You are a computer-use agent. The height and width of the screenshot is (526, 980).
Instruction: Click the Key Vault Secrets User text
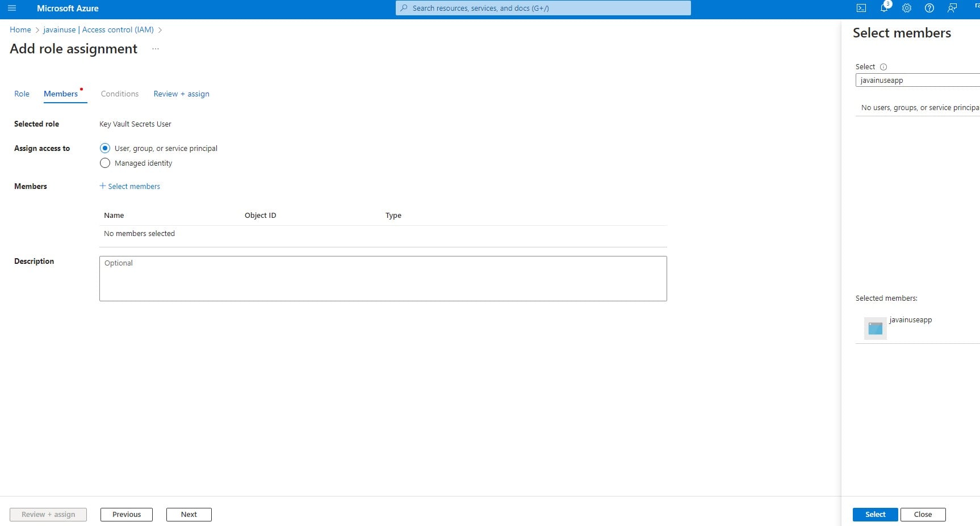[135, 124]
